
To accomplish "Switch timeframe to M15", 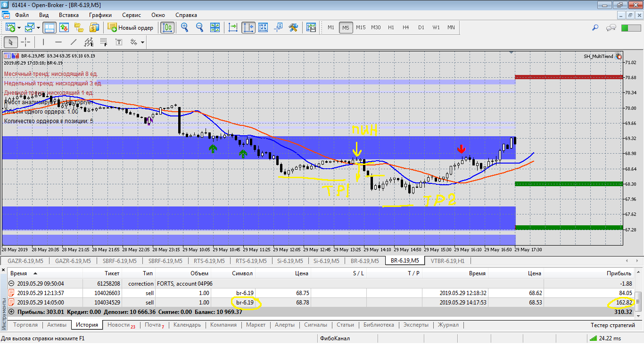I will [361, 27].
